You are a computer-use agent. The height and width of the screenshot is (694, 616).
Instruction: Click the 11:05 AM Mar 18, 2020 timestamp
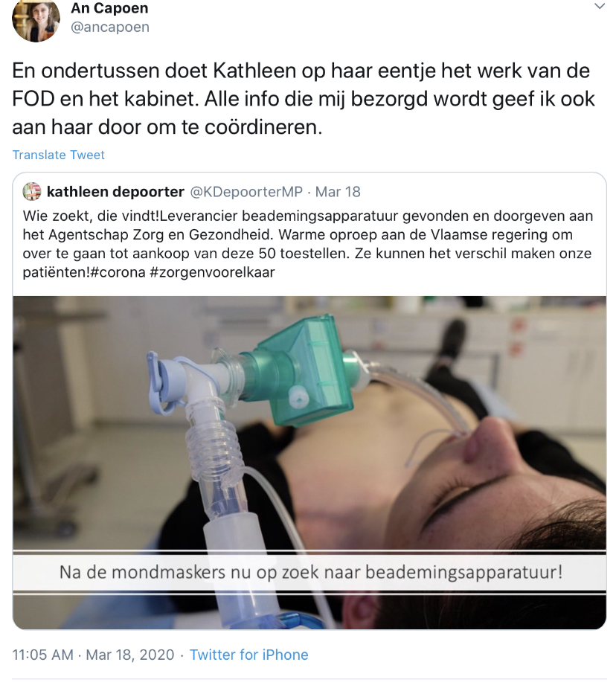pos(93,654)
